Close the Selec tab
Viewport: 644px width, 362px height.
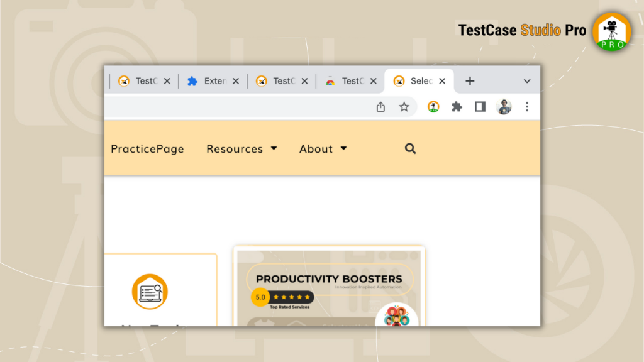[442, 81]
